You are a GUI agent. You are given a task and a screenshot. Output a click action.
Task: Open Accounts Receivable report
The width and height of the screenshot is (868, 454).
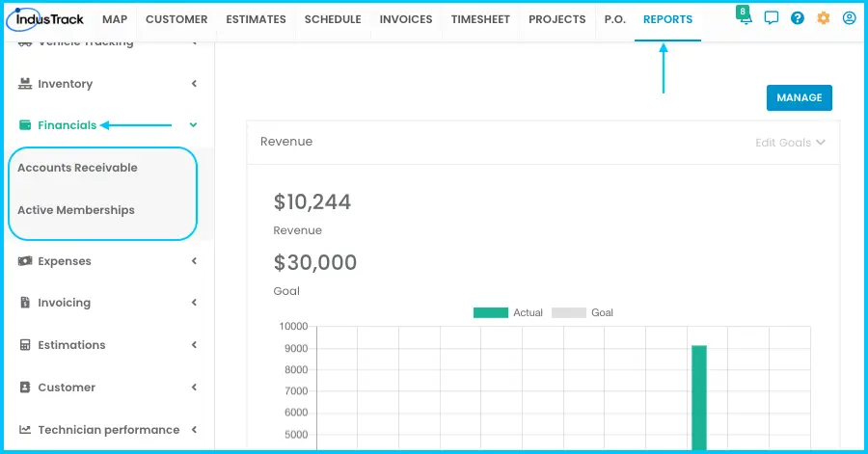pyautogui.click(x=77, y=168)
